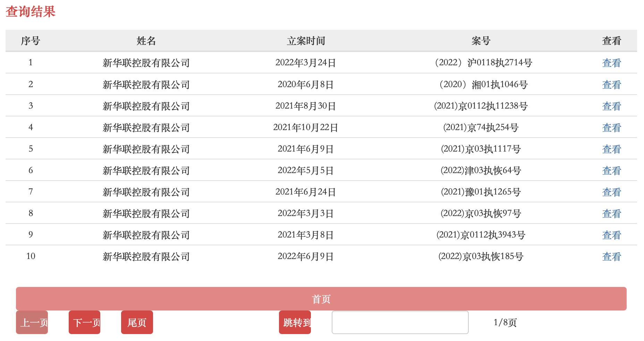Viewport: 644px width, 341px height.
Task: Click the 上一页 button
Action: coord(32,322)
